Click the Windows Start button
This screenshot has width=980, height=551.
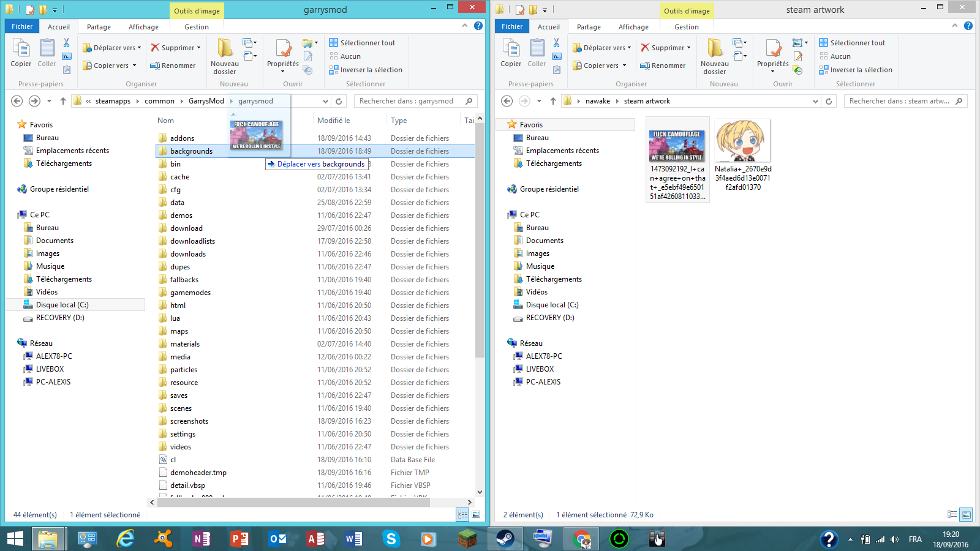click(x=15, y=539)
